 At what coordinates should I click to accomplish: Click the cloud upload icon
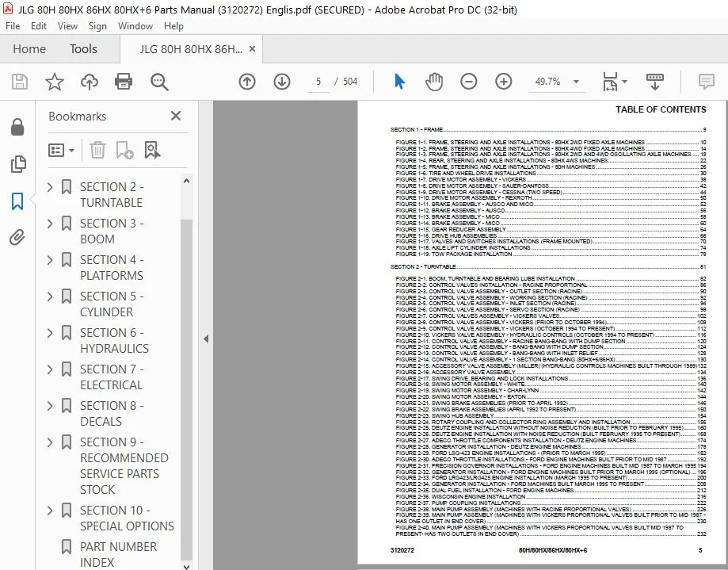90,82
